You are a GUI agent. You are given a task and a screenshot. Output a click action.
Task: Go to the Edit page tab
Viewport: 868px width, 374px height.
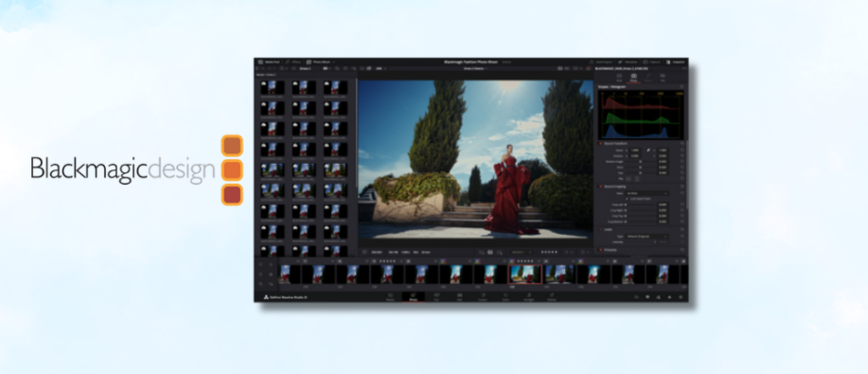[459, 296]
